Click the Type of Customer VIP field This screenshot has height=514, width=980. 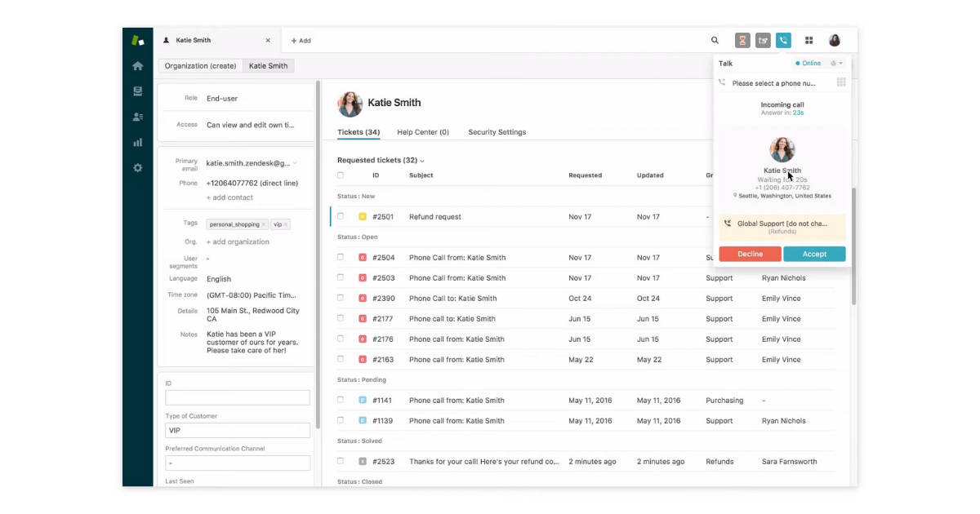(x=237, y=430)
